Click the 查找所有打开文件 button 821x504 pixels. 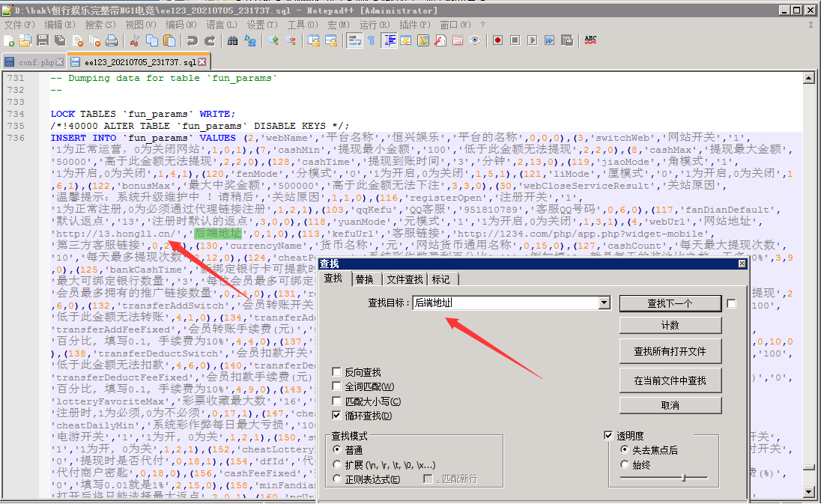[x=670, y=352]
